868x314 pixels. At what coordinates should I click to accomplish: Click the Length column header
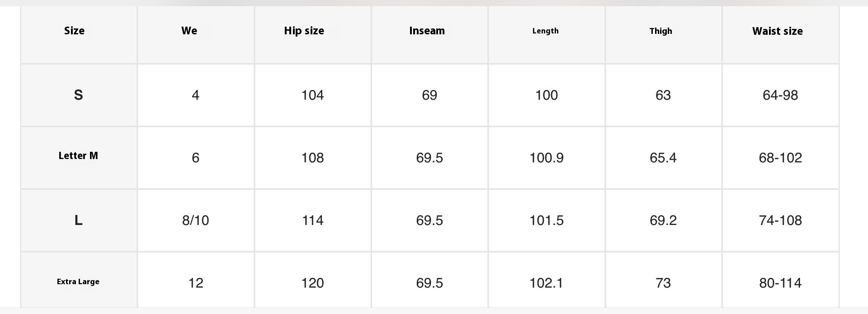tap(545, 31)
